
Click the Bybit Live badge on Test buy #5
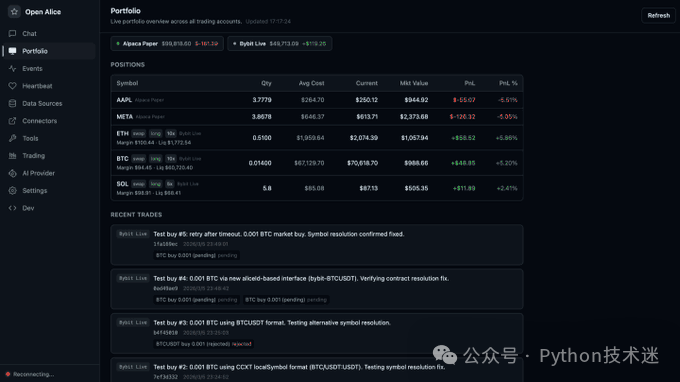[133, 234]
